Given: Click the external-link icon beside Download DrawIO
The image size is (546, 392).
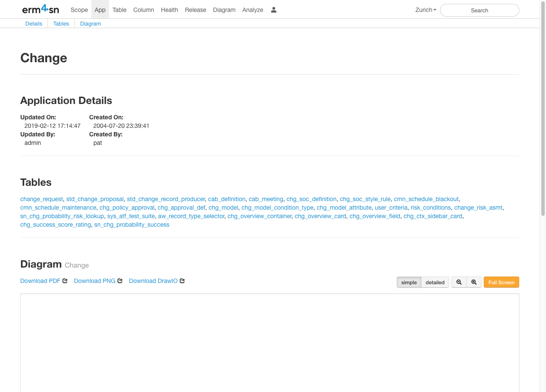Looking at the screenshot, I should pos(182,281).
